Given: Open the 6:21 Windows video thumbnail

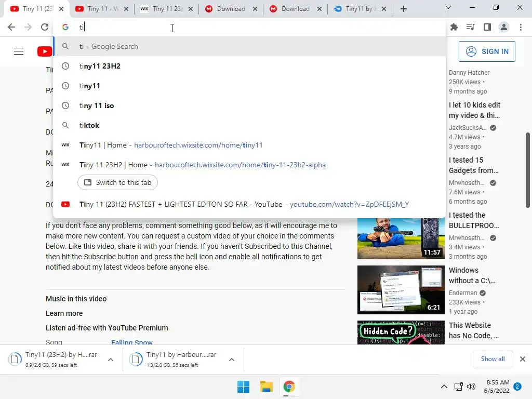Looking at the screenshot, I should point(401,290).
